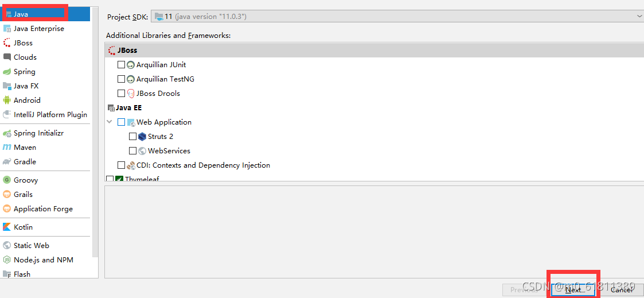Check the JBoss Drools checkbox
This screenshot has width=644, height=298.
(x=121, y=94)
